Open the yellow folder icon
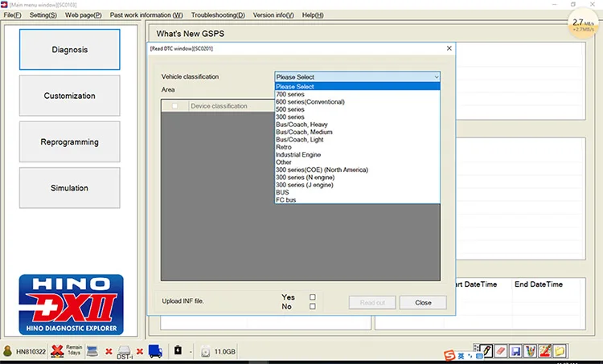The width and height of the screenshot is (603, 364). pos(560,351)
